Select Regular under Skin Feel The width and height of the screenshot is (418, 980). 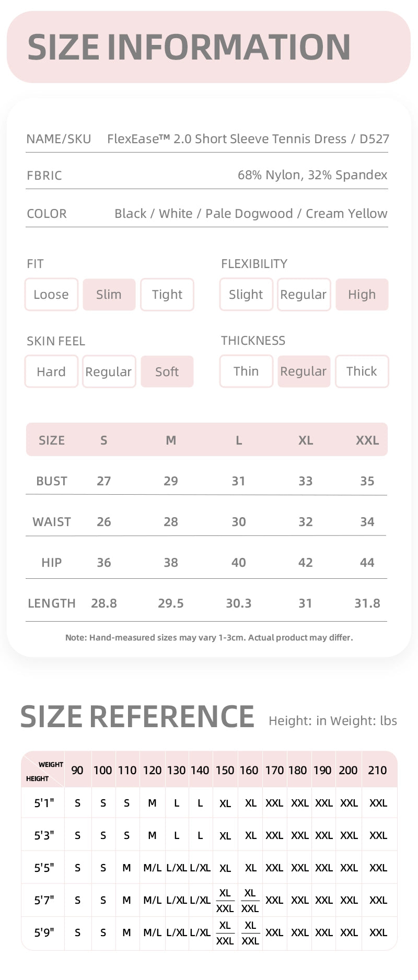pyautogui.click(x=109, y=371)
